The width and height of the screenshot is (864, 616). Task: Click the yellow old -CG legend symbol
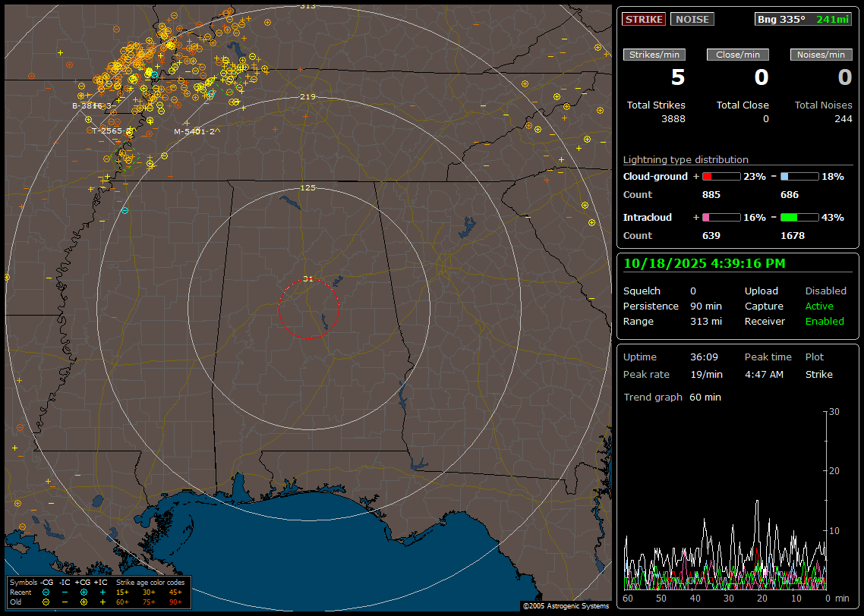[x=46, y=602]
